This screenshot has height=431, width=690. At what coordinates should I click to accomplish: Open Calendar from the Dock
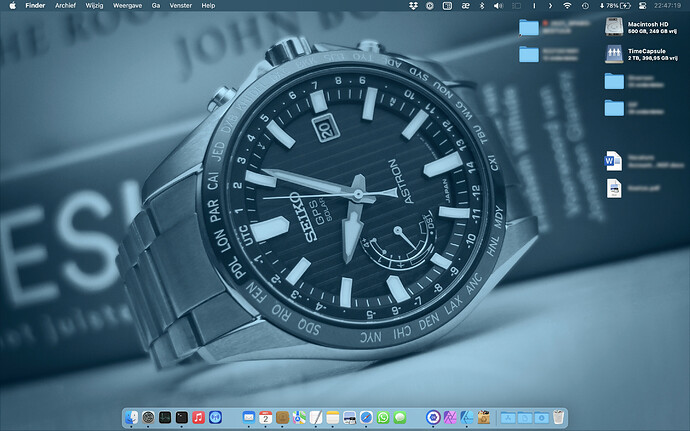pyautogui.click(x=265, y=417)
